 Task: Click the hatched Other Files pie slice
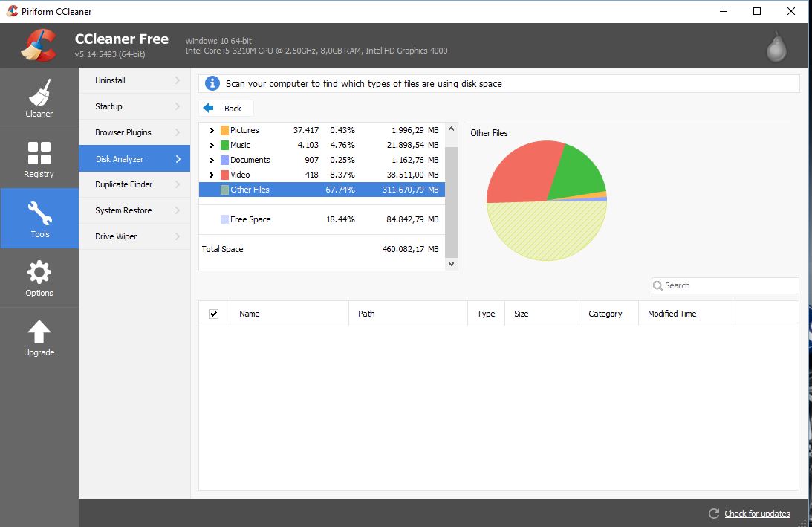click(546, 230)
